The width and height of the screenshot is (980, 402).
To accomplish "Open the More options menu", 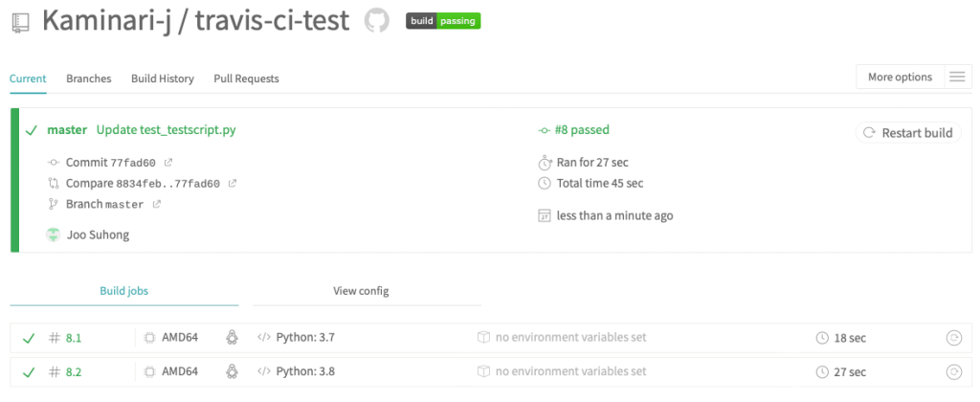I will (x=900, y=78).
